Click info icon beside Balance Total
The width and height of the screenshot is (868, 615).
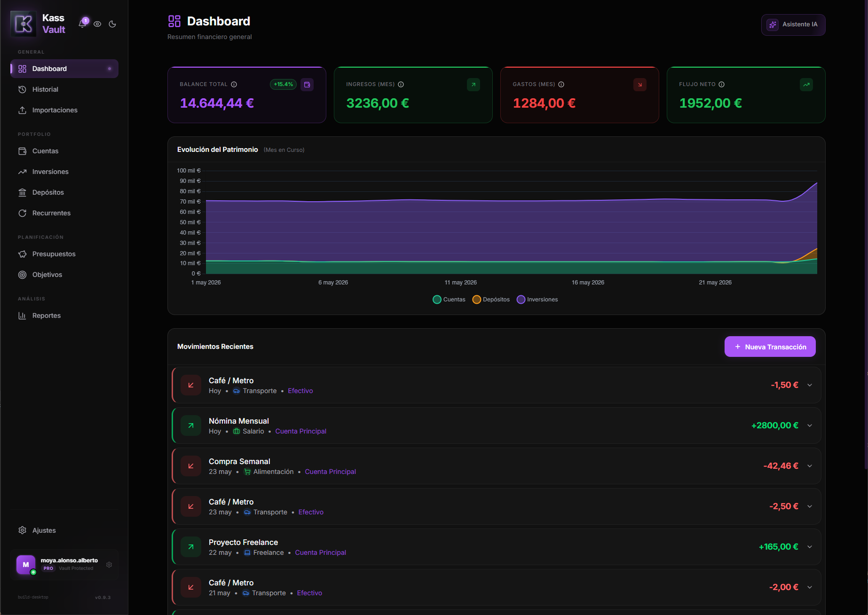pyautogui.click(x=234, y=85)
